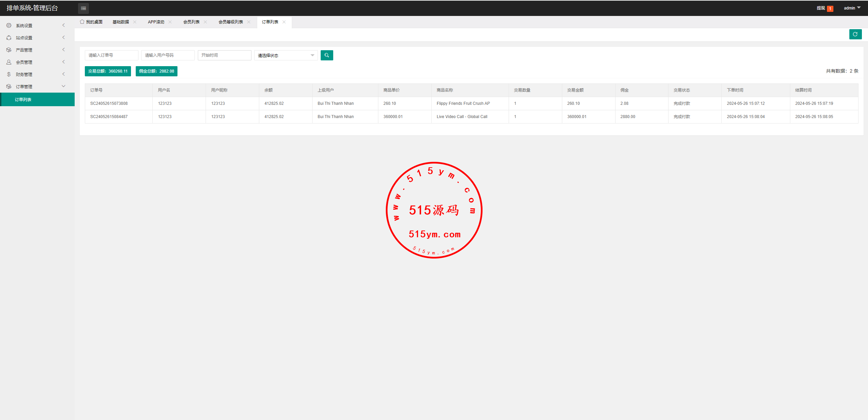Click the 产品管理 cube icon
868x420 pixels.
(9, 50)
